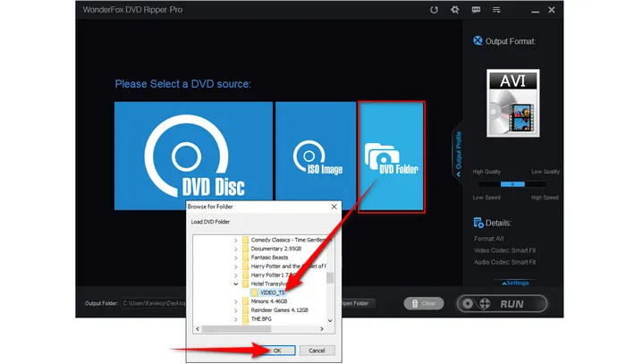Screen dimensions: 626x364
Task: Confirm folder selection with OK
Action: coord(275,349)
